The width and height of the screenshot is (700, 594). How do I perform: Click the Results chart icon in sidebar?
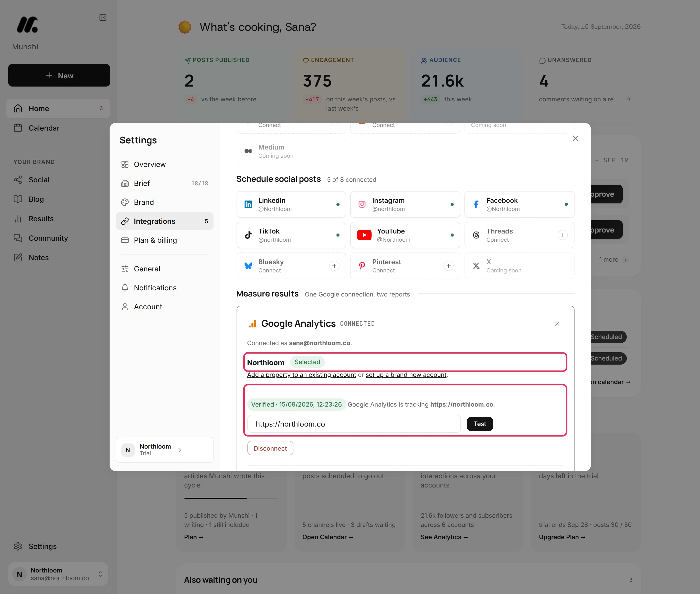click(x=18, y=219)
